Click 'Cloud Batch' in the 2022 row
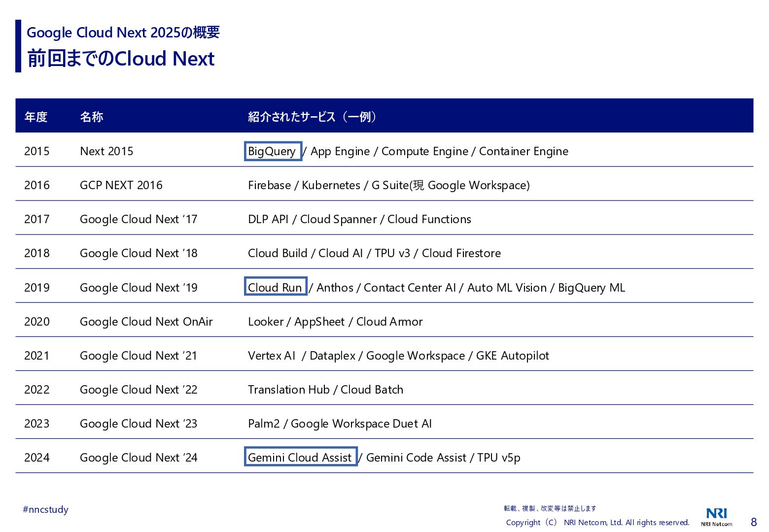 pos(372,390)
